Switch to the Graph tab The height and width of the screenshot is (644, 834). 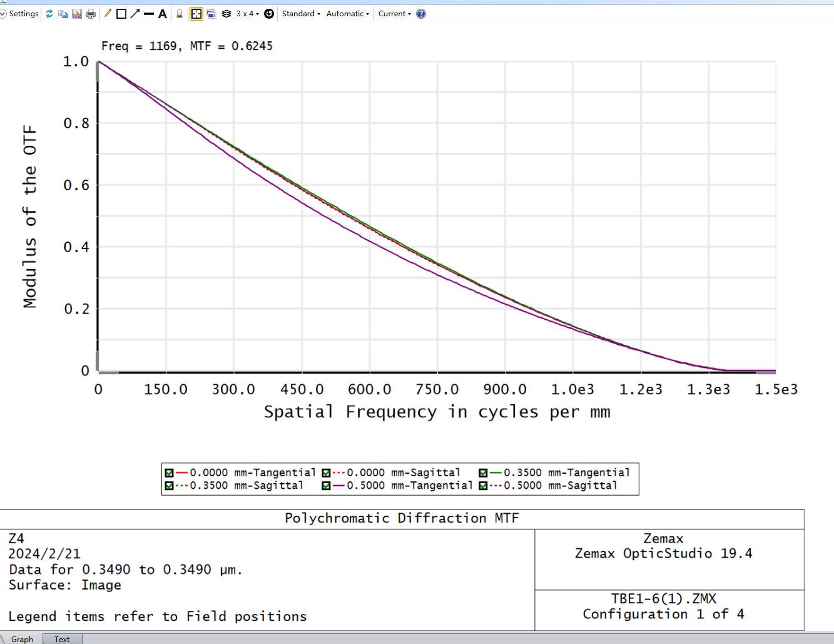pos(22,639)
